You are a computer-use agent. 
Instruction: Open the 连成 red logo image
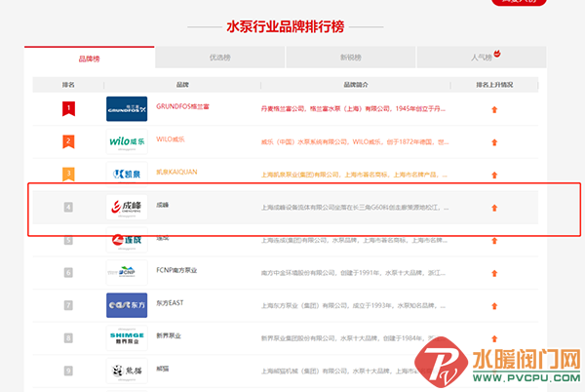point(127,240)
